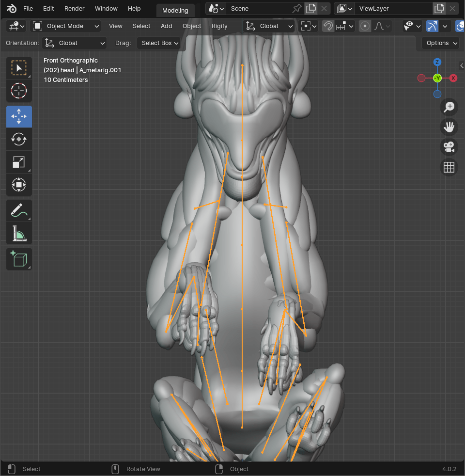Toggle show gizmos button

(x=432, y=26)
